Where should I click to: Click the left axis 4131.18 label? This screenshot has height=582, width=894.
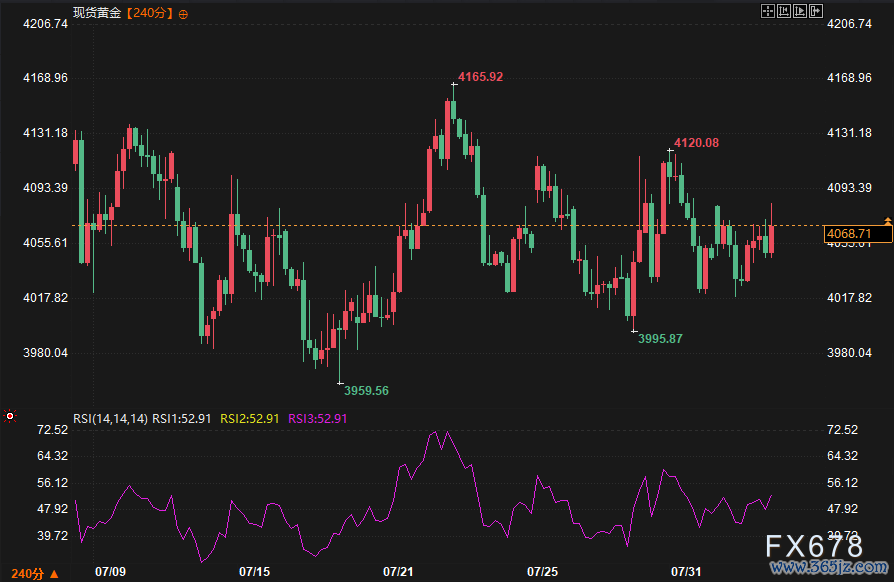click(45, 133)
